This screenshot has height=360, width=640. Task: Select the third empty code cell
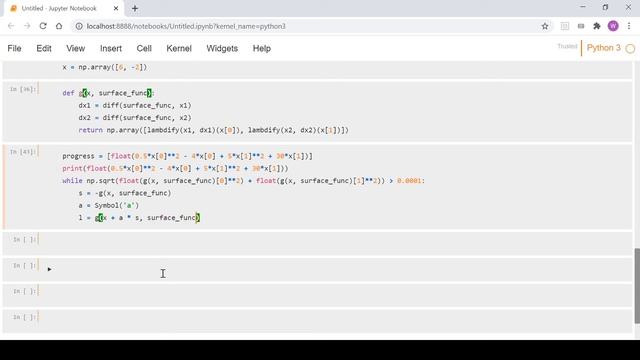318,295
